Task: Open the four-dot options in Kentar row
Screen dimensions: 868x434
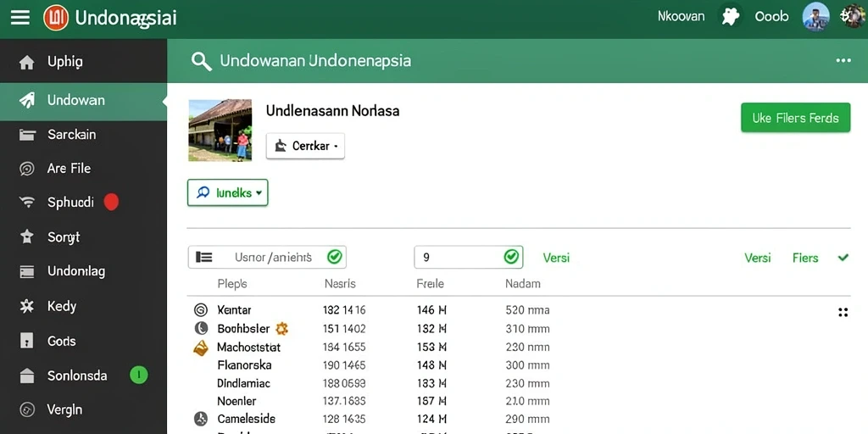Action: [x=843, y=312]
